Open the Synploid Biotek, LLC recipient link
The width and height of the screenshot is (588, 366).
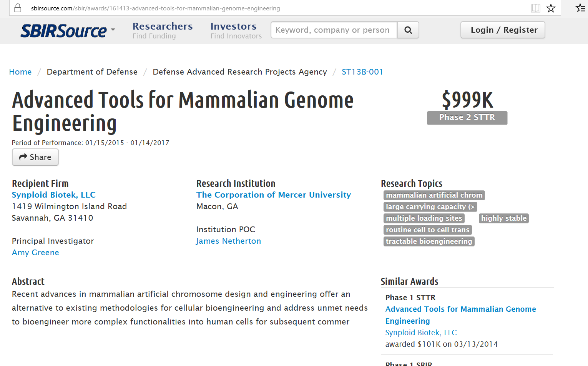point(54,195)
